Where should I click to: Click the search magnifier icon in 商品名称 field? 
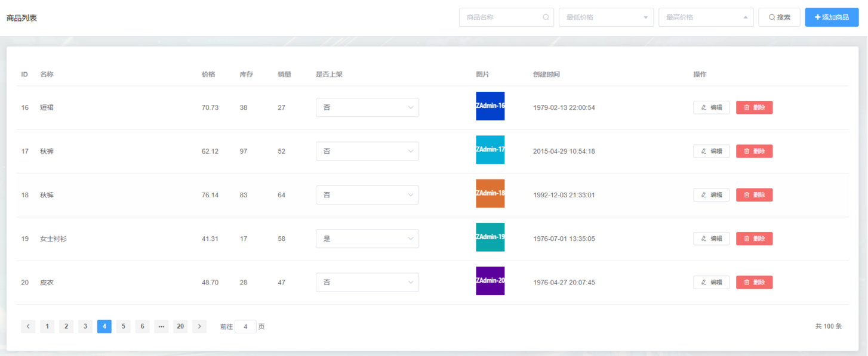pyautogui.click(x=545, y=17)
